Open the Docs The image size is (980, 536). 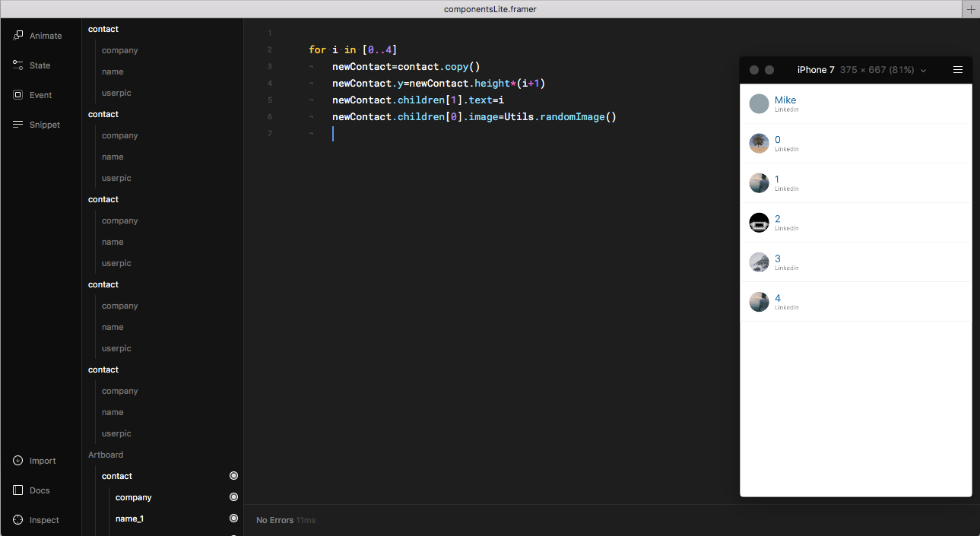(31, 490)
